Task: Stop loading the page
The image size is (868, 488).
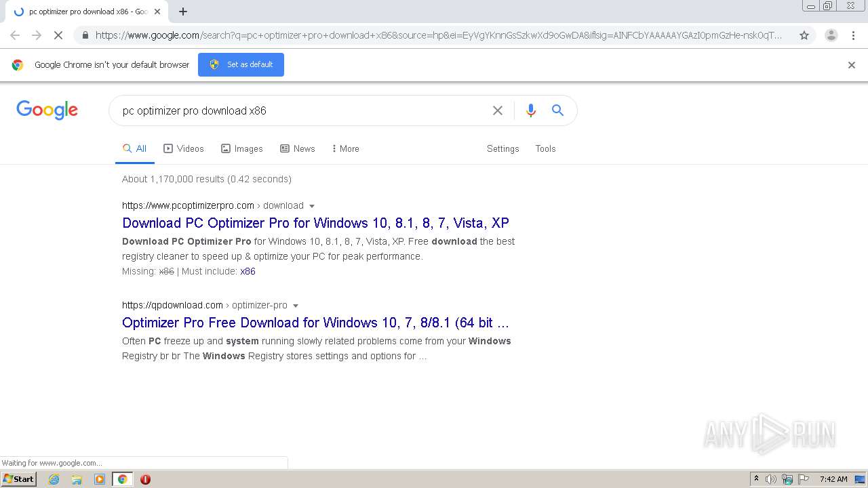Action: point(58,35)
